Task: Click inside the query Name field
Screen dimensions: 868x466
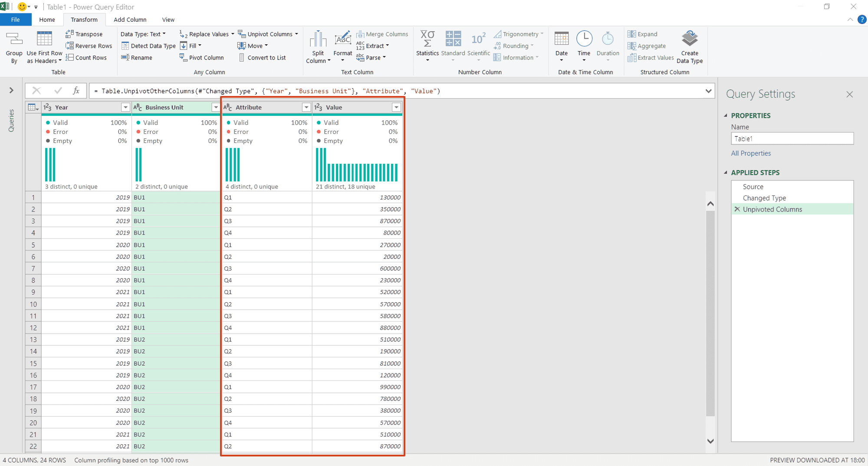Action: click(792, 138)
